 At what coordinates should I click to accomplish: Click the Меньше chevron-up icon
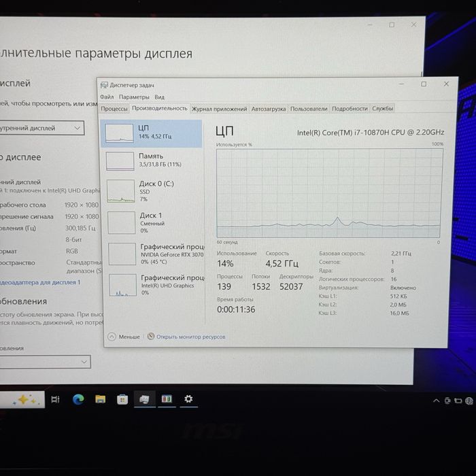click(x=112, y=337)
